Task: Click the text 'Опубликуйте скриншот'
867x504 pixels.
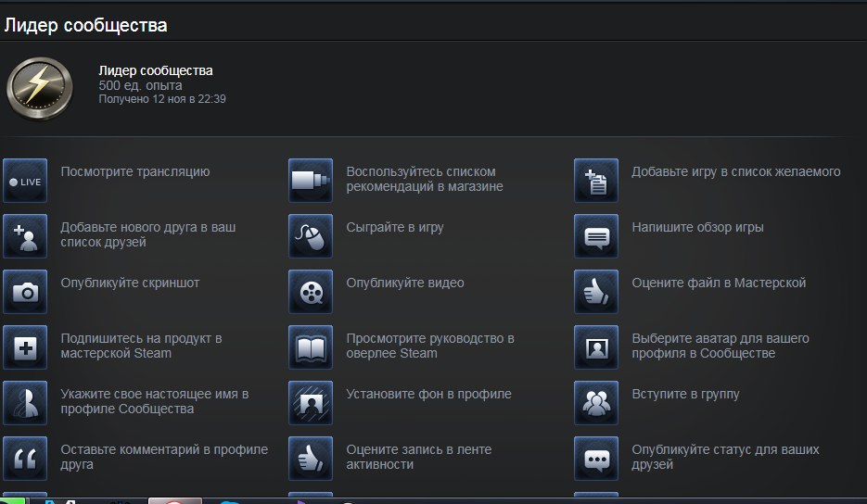Action: pos(130,283)
